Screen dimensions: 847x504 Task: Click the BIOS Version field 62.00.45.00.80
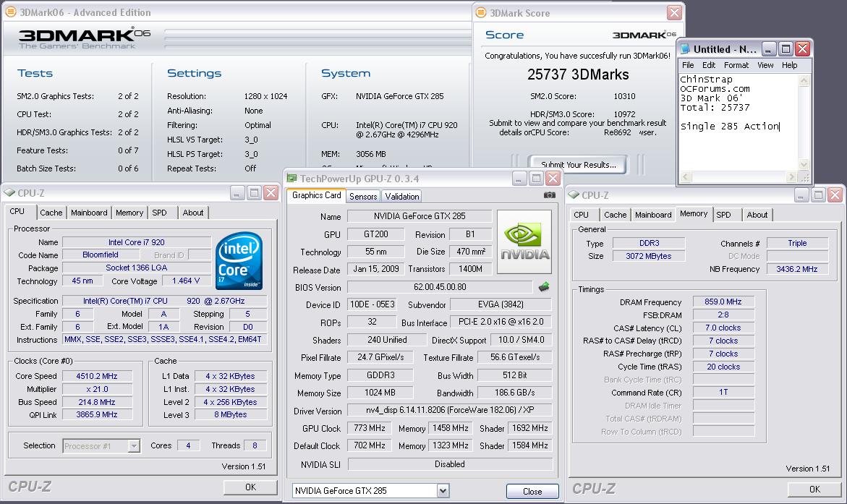point(440,287)
